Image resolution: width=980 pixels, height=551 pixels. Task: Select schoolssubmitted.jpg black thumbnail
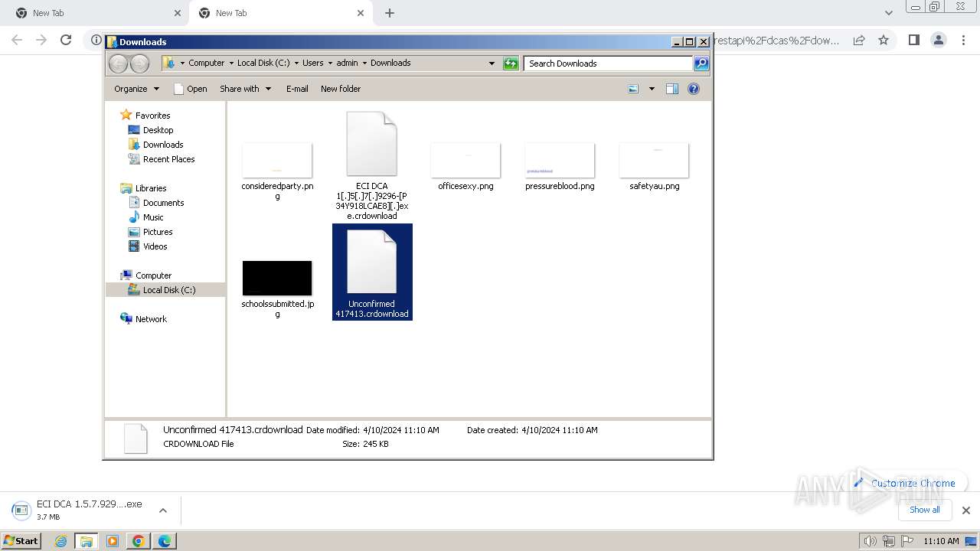pyautogui.click(x=277, y=278)
